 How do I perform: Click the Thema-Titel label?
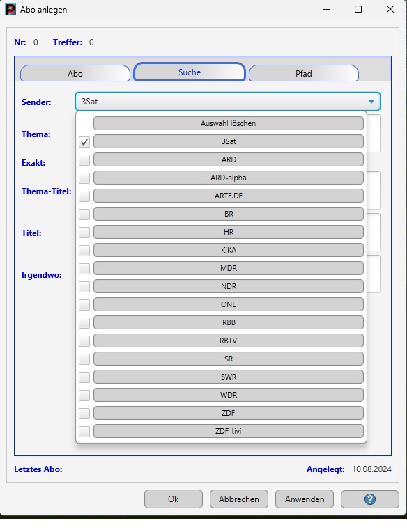point(47,191)
